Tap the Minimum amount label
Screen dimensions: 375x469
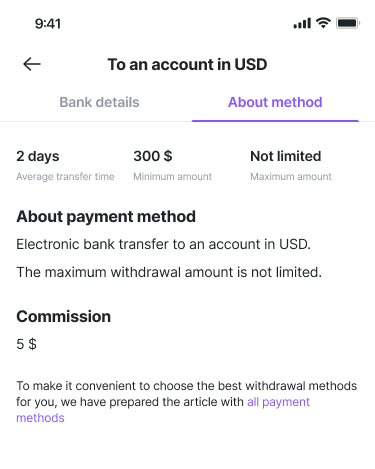(173, 176)
